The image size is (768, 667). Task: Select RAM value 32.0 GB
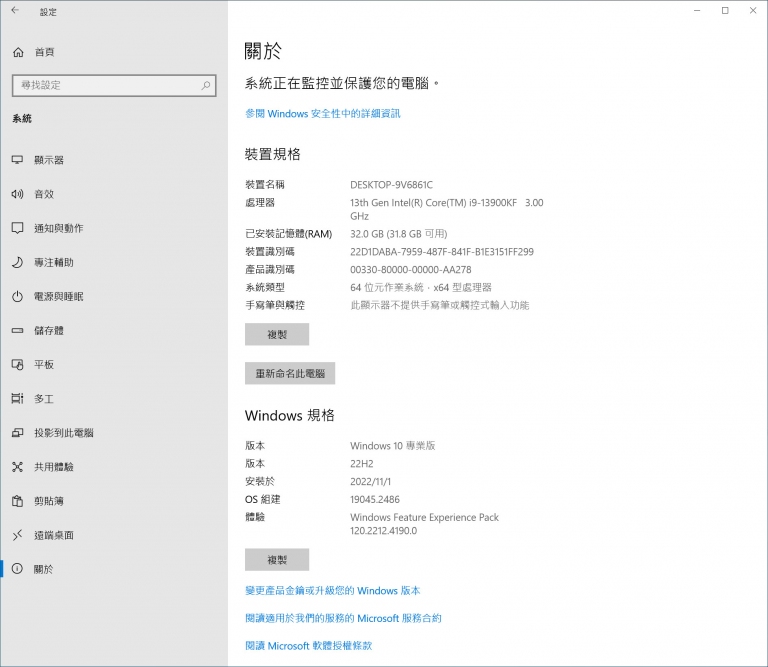tap(399, 234)
